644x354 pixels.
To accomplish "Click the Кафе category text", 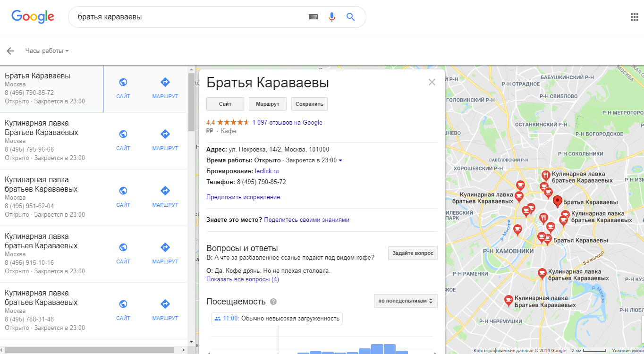I will [x=229, y=131].
